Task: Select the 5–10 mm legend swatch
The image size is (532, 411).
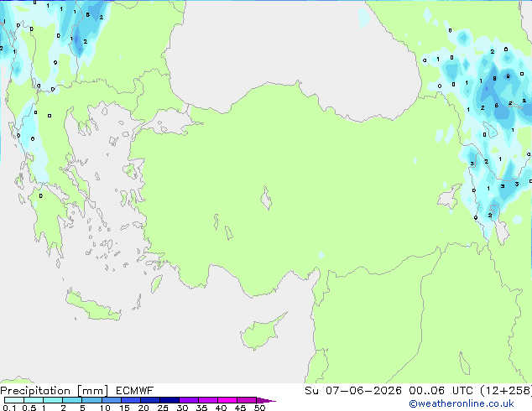Action: [91, 400]
